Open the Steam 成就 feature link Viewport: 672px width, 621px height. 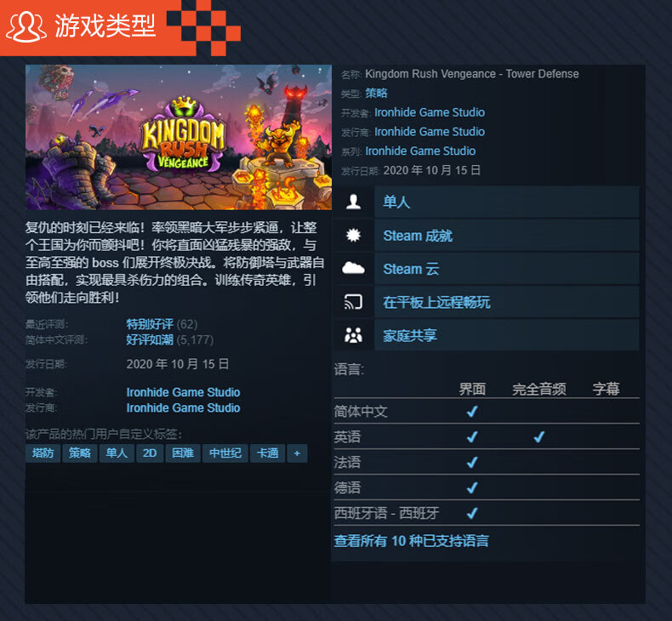click(x=507, y=235)
